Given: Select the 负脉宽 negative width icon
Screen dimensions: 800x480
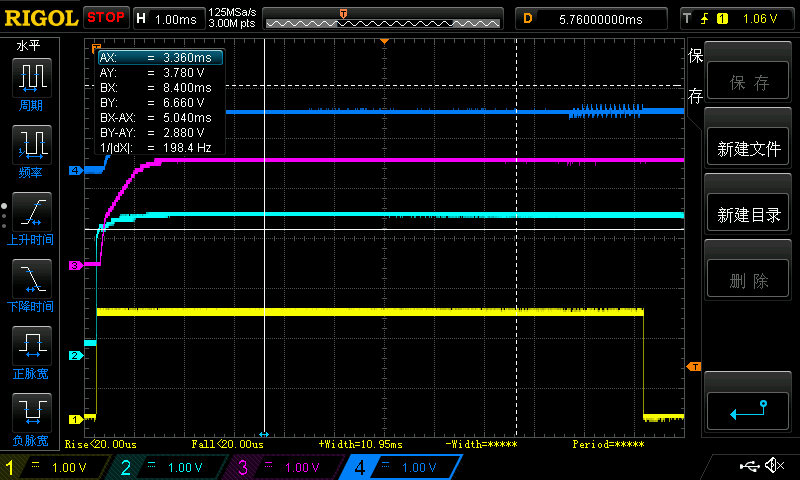Looking at the screenshot, I should 32,413.
